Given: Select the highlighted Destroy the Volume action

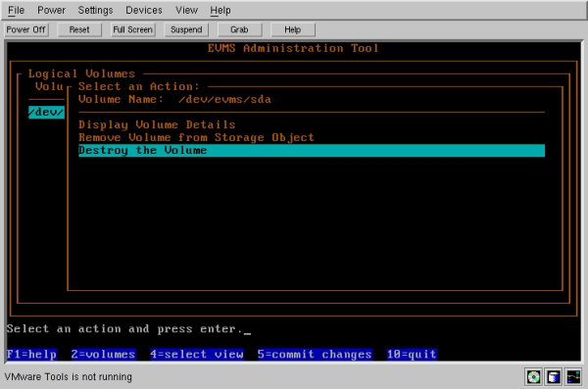Looking at the screenshot, I should click(312, 151).
